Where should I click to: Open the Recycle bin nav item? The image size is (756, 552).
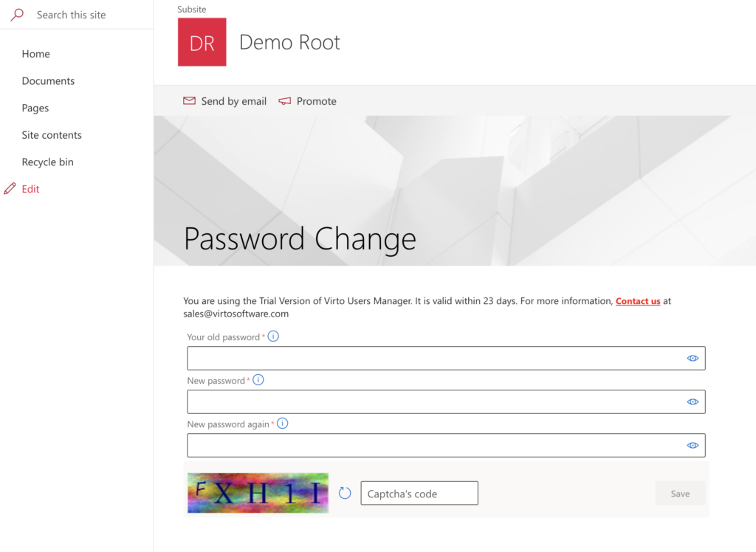[x=47, y=162]
